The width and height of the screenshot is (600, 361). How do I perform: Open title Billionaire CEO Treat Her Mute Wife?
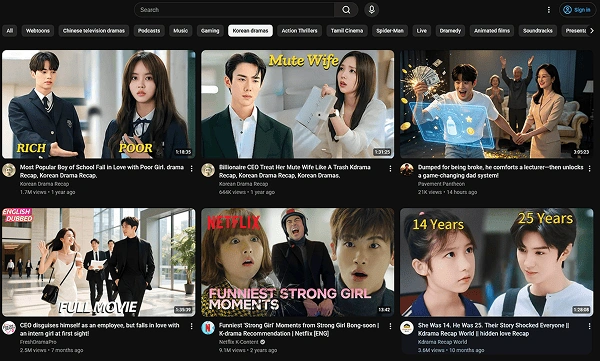[x=295, y=171]
